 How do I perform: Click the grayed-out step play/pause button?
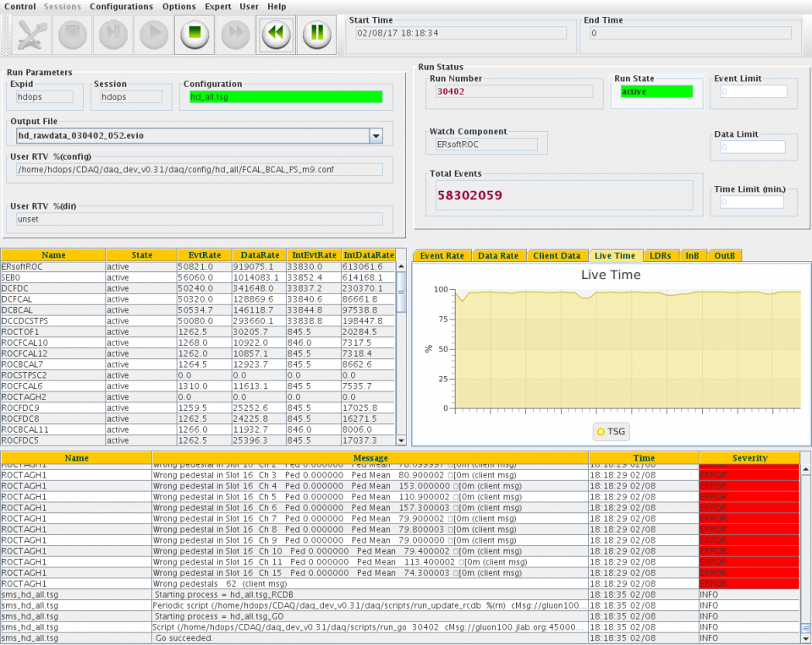click(x=112, y=34)
